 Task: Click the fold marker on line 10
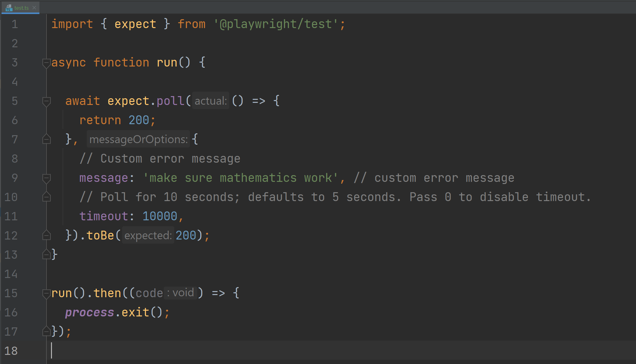coord(46,197)
